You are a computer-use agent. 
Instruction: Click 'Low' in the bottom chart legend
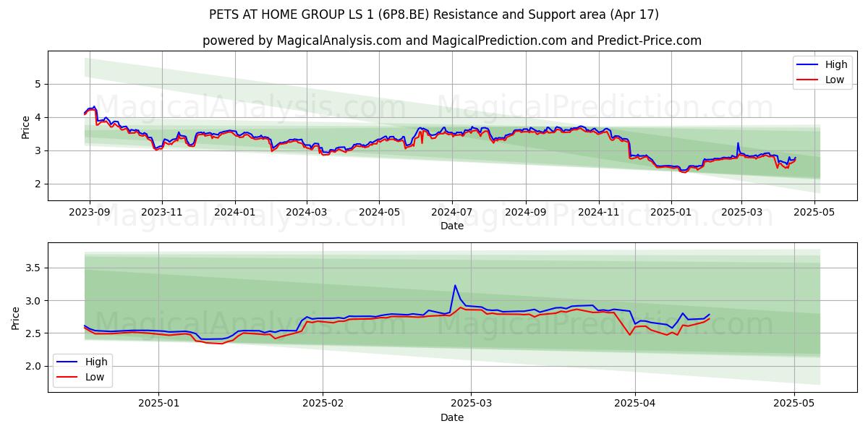[95, 377]
